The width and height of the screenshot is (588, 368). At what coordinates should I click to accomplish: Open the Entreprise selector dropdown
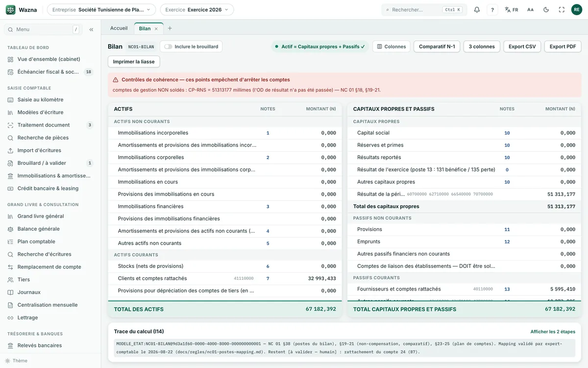[101, 10]
